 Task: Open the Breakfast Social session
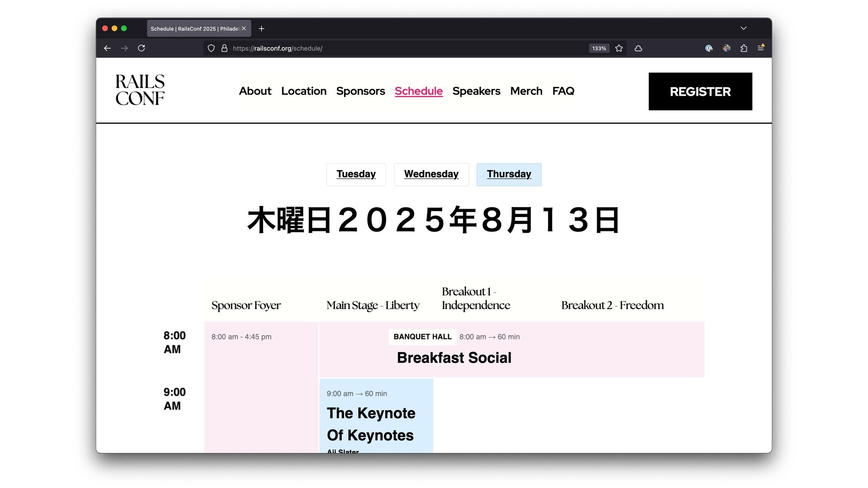pyautogui.click(x=454, y=358)
